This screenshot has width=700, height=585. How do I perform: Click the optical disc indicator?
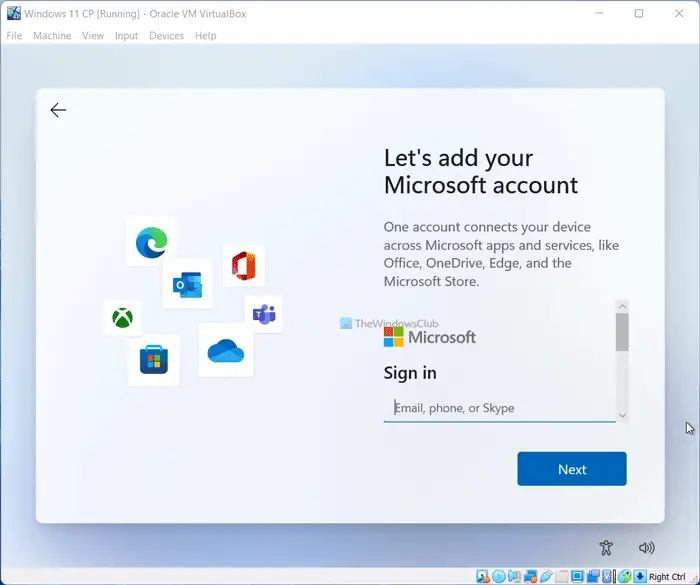[499, 577]
